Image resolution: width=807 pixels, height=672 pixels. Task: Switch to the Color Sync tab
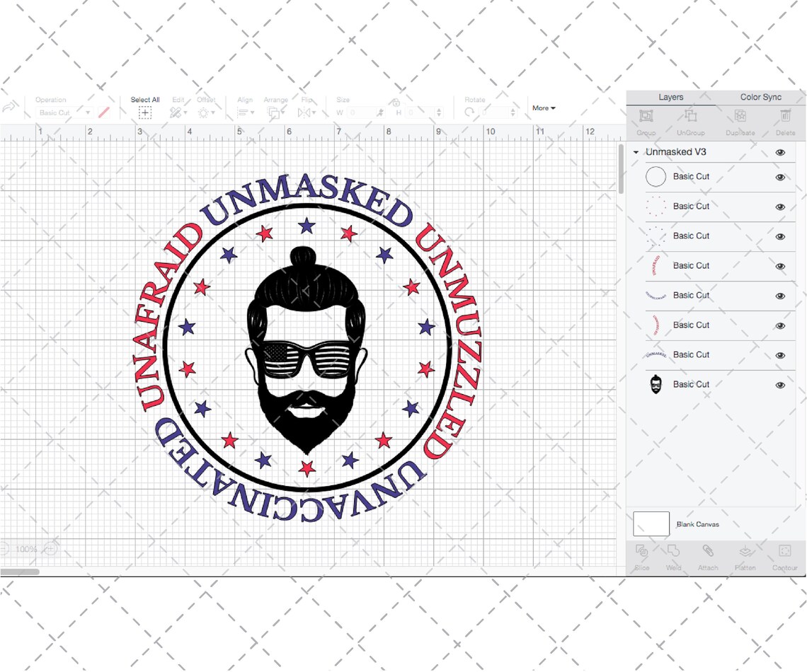tap(761, 97)
